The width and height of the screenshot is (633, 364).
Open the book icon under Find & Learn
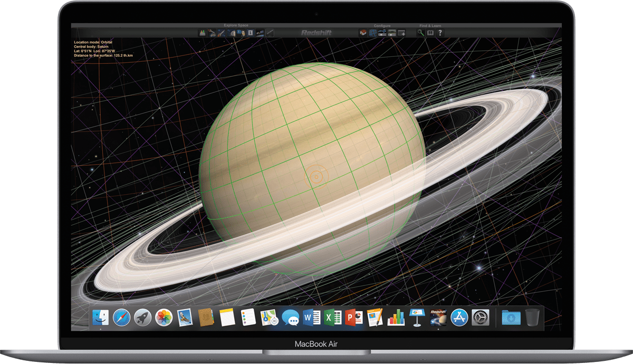pyautogui.click(x=430, y=33)
